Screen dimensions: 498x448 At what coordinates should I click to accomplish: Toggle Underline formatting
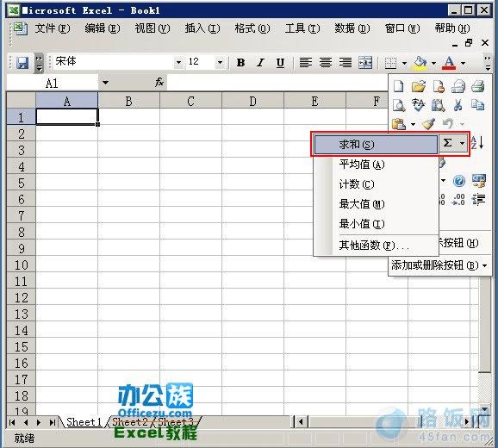[x=280, y=63]
